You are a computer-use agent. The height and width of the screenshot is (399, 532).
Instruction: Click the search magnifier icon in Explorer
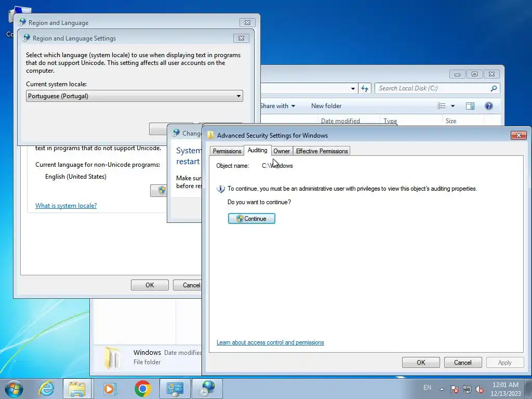tap(494, 88)
